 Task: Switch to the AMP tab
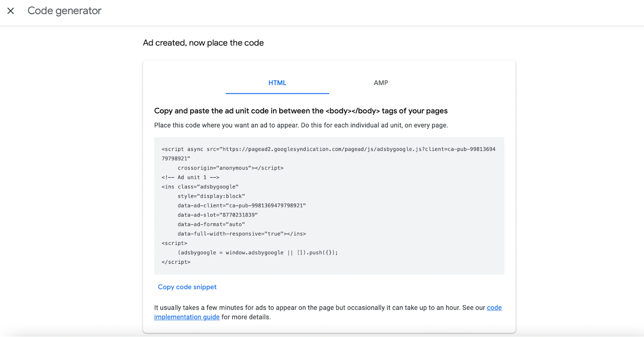(x=381, y=83)
